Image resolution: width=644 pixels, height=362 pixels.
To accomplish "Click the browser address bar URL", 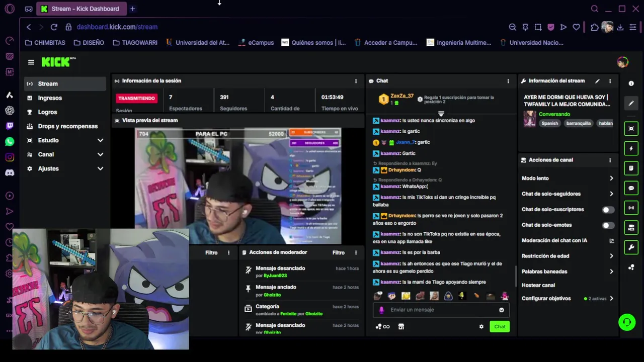I will coord(117,27).
